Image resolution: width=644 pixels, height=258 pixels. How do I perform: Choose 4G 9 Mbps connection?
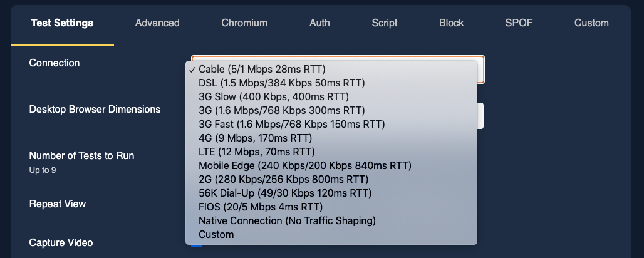tap(255, 138)
